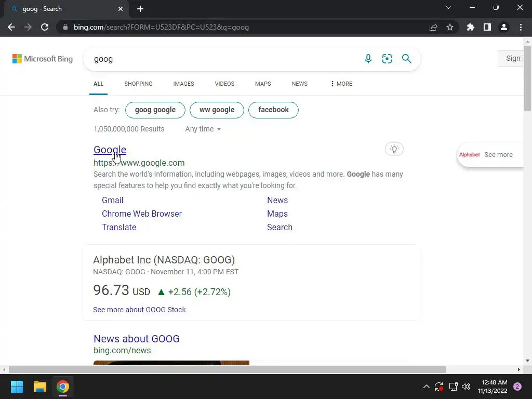Open the News about GOOG heading
This screenshot has height=399, width=532.
point(137,339)
